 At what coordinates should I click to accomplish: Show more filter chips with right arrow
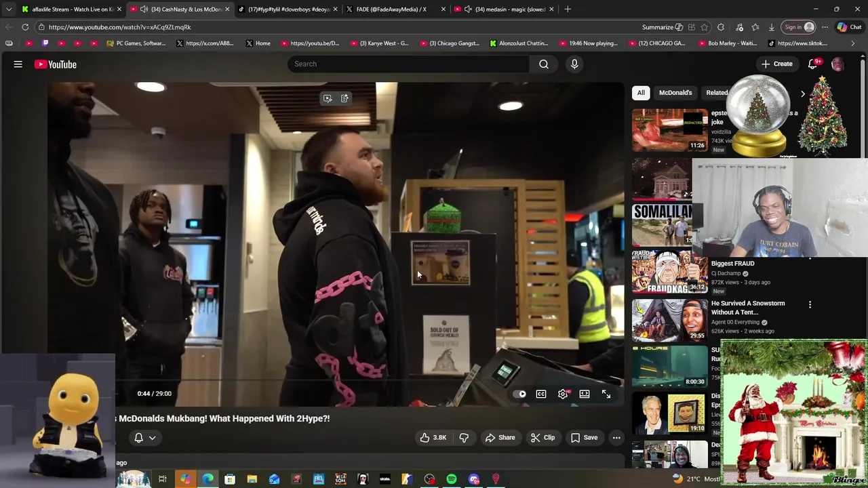coord(803,94)
